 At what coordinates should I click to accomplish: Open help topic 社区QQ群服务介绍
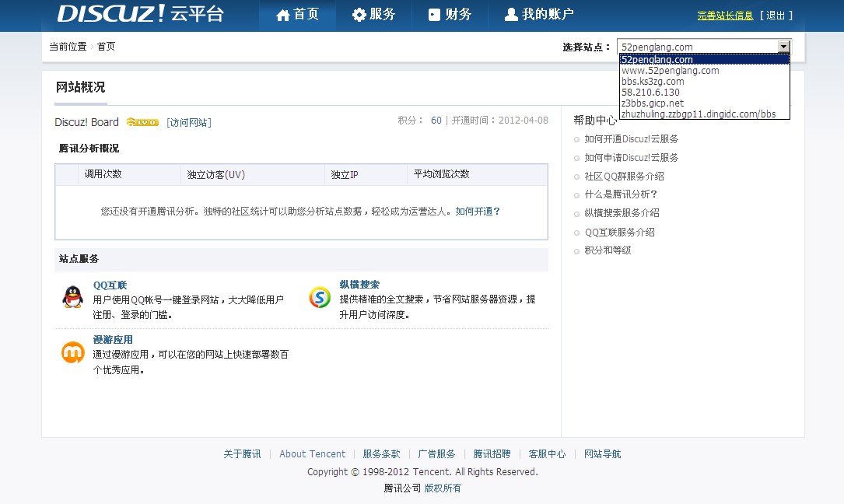click(625, 176)
